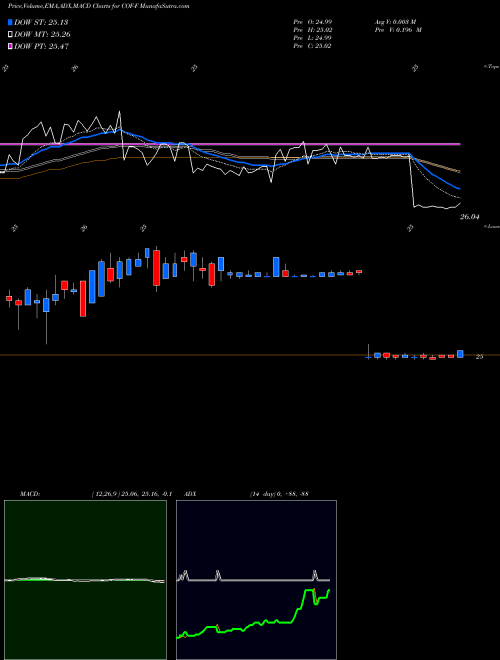Click the 'Pre L: 24.99' value
This screenshot has height=660, width=500.
pos(312,38)
